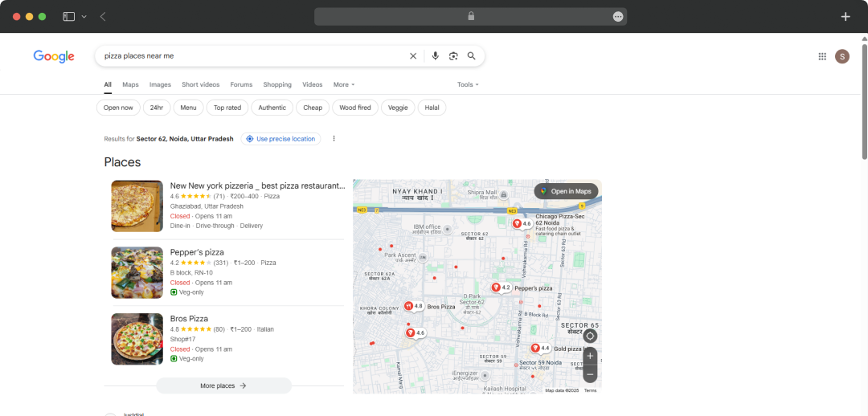Screen dimensions: 868x416
Task: Select the All results tab
Action: point(108,84)
